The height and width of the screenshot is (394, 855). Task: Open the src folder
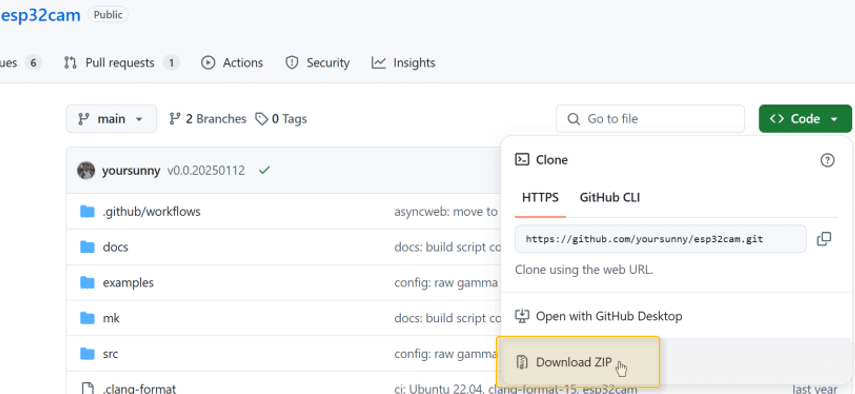(x=110, y=354)
